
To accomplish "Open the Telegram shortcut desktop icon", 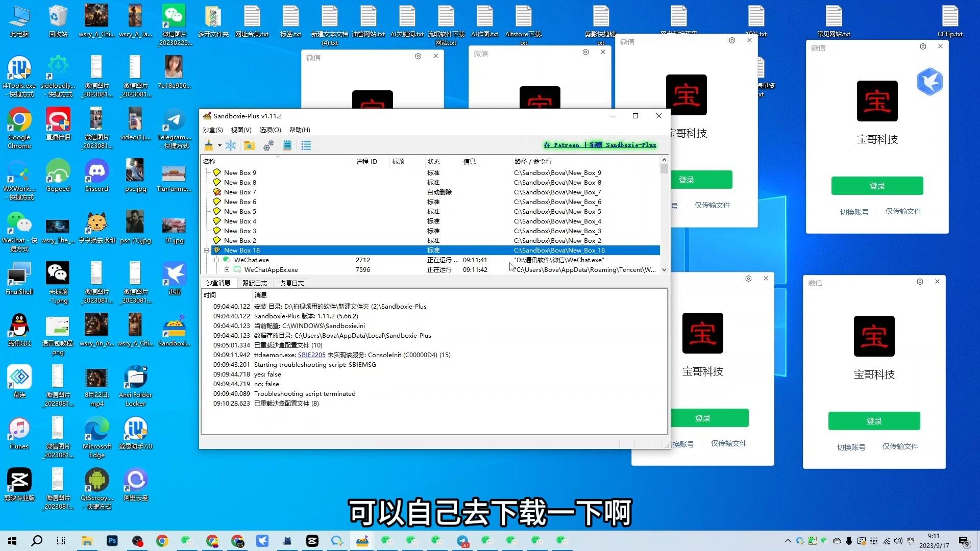I will click(174, 129).
